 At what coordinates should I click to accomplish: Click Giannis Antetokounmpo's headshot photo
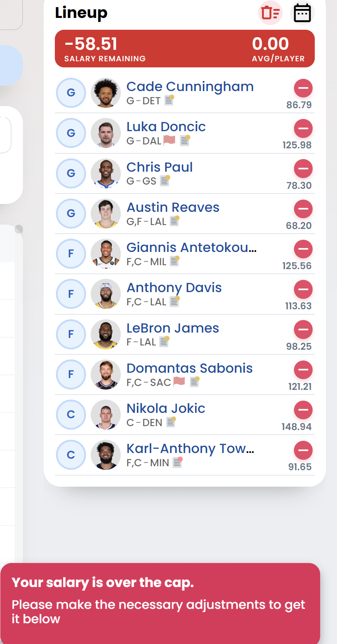[x=106, y=254]
